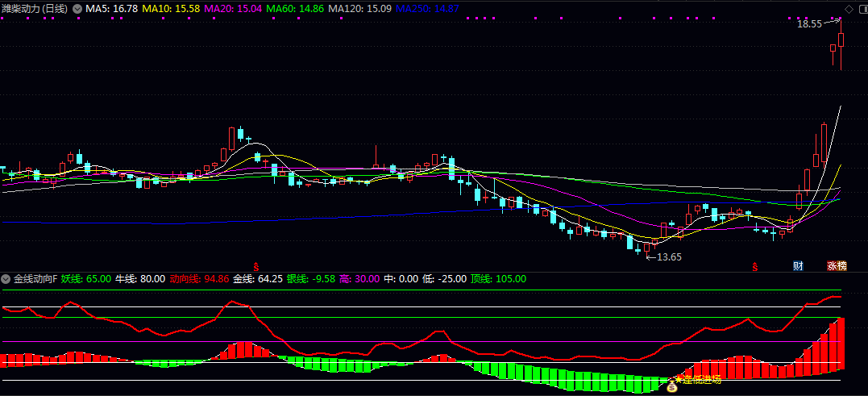Click the 18.55 high price label
Image resolution: width=868 pixels, height=396 pixels.
pyautogui.click(x=809, y=24)
